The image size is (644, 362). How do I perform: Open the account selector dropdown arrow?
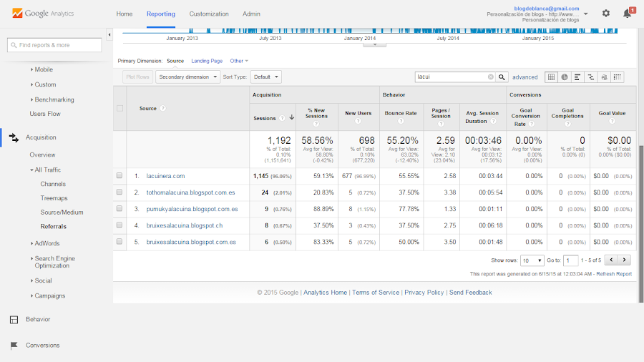coord(585,14)
